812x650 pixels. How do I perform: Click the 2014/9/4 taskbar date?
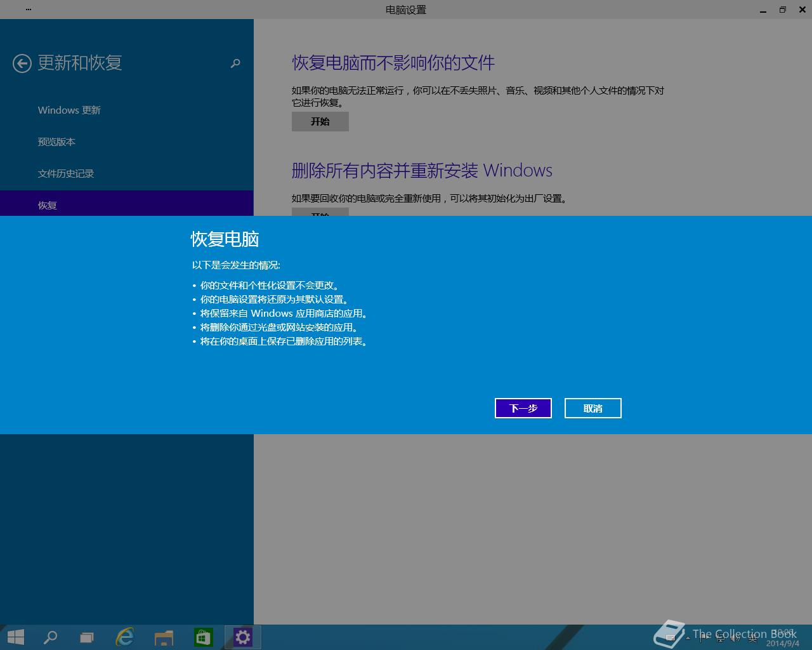coord(783,644)
